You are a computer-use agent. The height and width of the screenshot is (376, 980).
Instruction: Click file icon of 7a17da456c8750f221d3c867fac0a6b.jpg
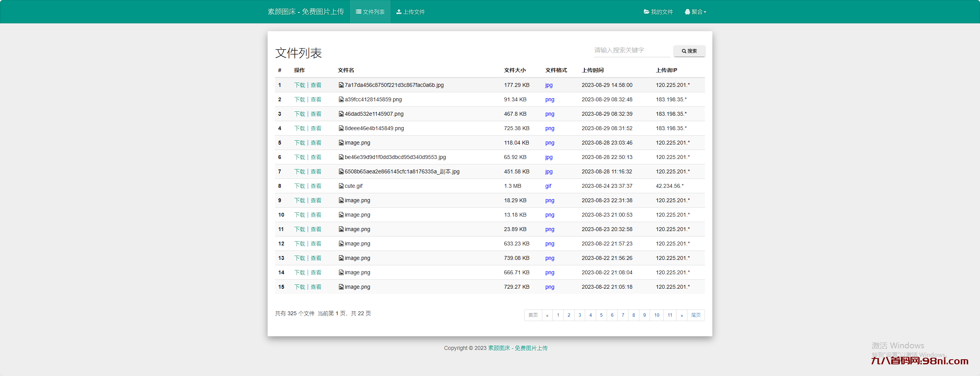(x=341, y=85)
